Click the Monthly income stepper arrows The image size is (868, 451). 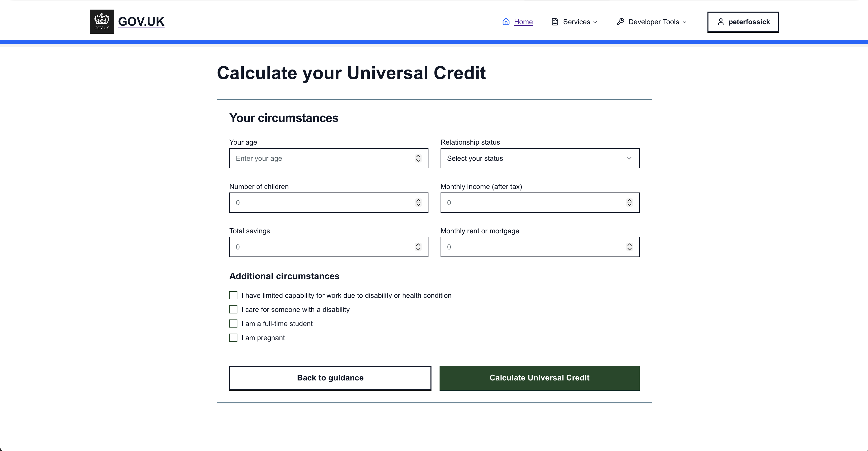point(629,202)
